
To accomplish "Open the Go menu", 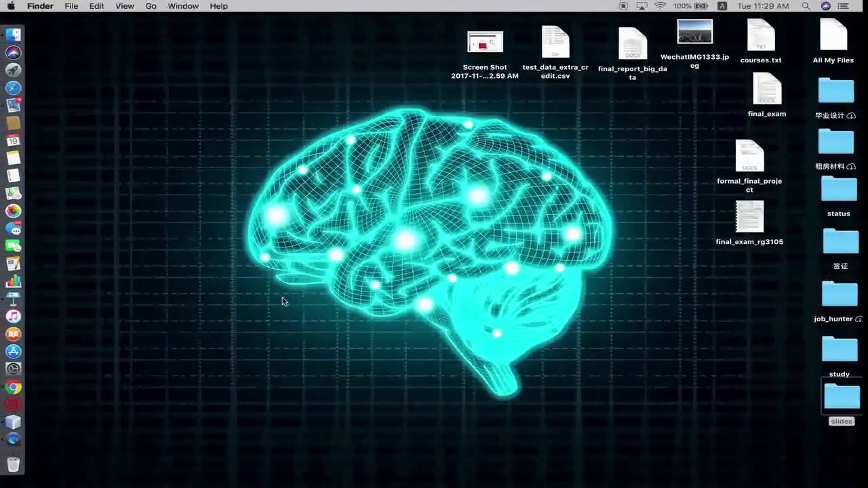I will pyautogui.click(x=151, y=6).
